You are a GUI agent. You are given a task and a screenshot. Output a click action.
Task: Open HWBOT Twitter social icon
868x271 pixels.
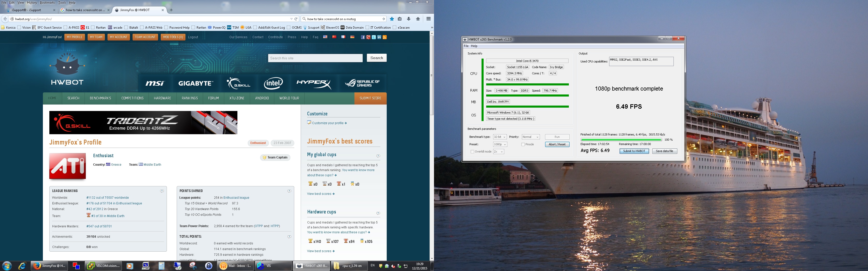coord(374,37)
